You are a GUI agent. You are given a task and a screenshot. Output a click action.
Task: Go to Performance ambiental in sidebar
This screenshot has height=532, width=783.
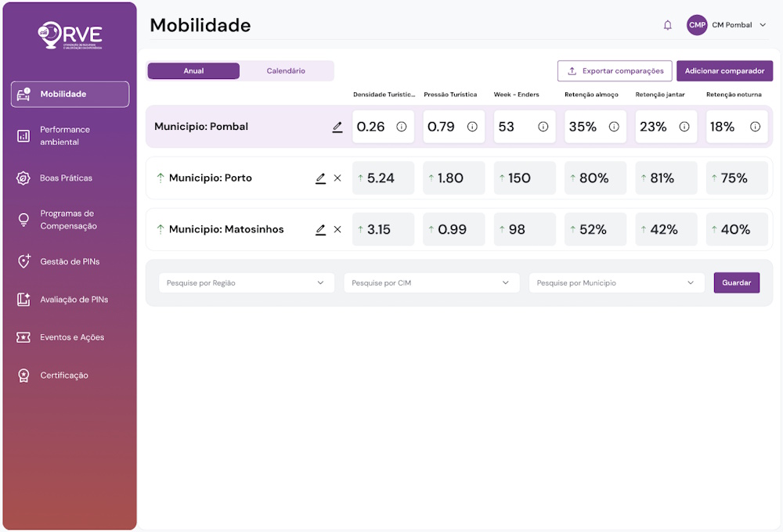click(x=65, y=136)
